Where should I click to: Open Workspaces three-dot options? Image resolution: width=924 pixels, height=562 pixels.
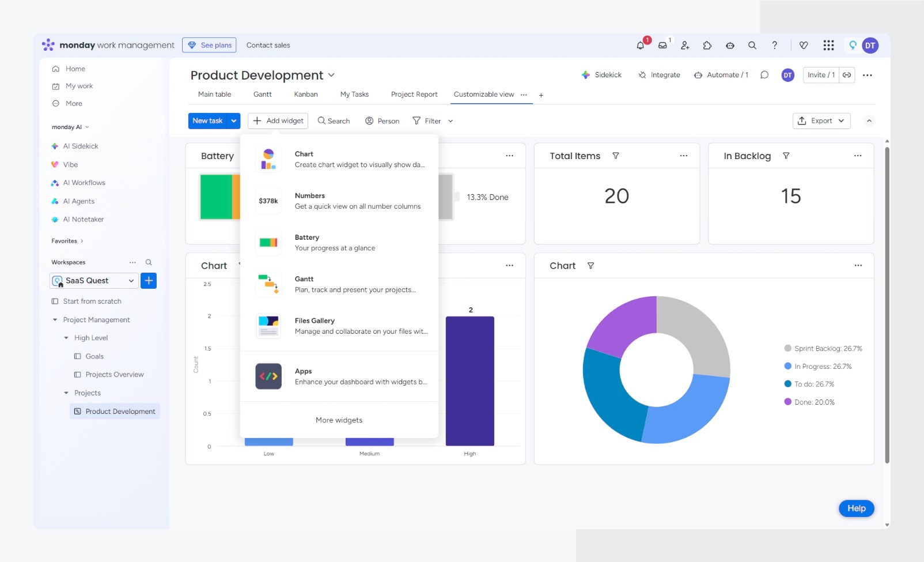pos(133,262)
